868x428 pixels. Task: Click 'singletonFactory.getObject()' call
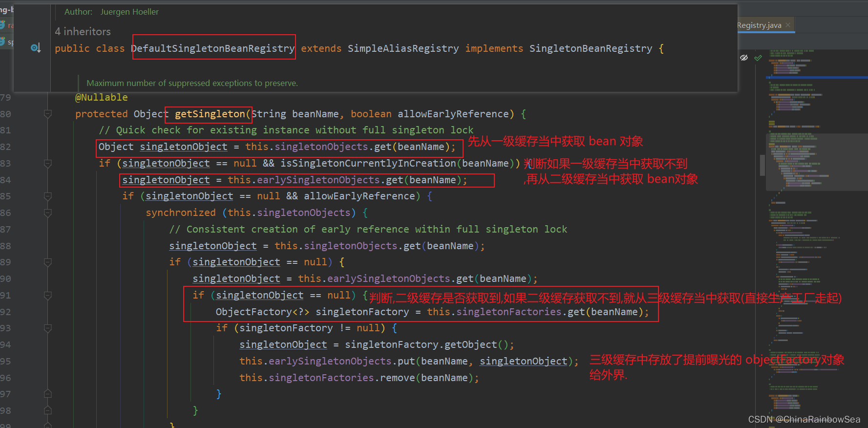426,344
